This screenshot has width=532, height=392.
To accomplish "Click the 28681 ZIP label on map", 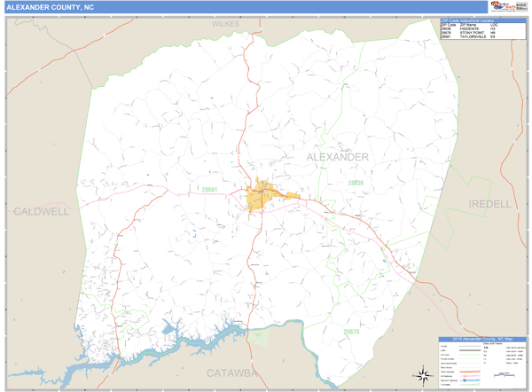I will pos(209,189).
